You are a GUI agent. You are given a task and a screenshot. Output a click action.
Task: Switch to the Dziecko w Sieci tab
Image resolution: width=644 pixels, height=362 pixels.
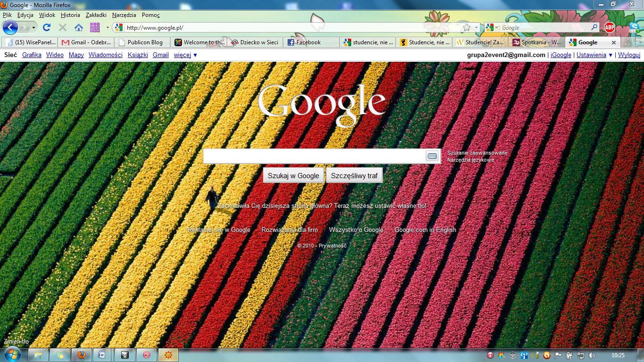pyautogui.click(x=255, y=42)
